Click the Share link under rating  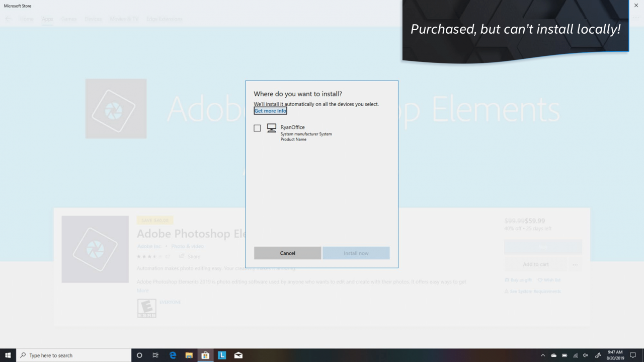190,256
